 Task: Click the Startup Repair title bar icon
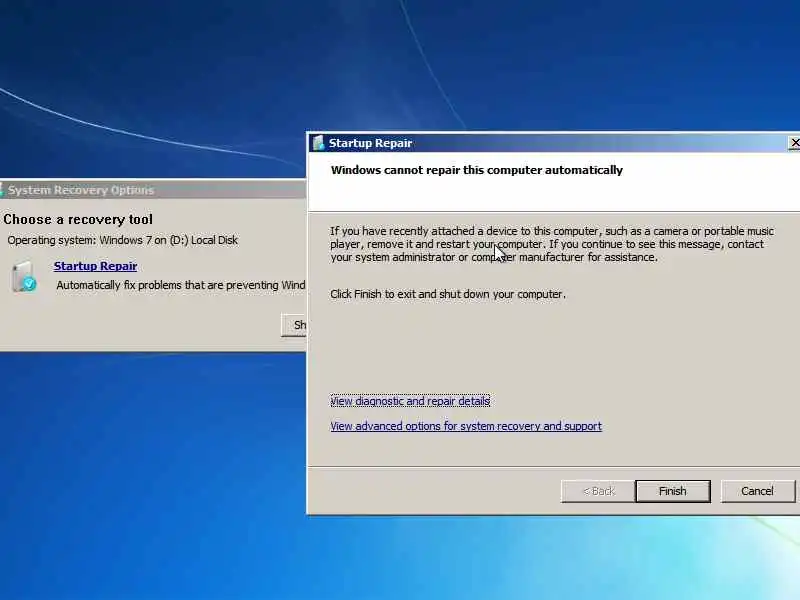click(x=319, y=143)
